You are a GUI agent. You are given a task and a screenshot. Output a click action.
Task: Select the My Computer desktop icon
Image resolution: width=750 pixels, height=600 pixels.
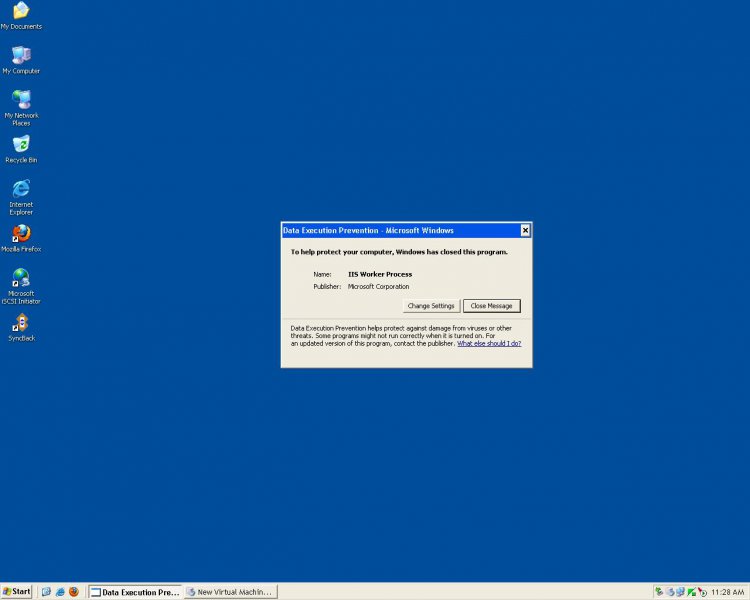pyautogui.click(x=21, y=60)
